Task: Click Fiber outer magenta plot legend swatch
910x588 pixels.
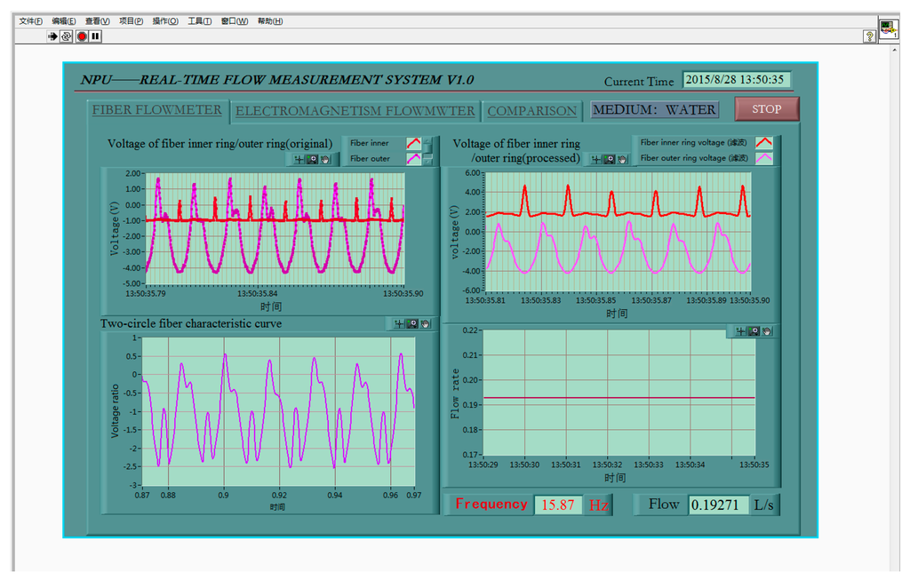Action: 413,159
